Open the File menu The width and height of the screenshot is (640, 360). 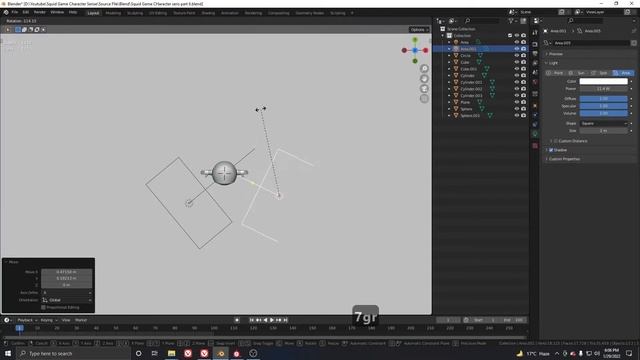[15, 12]
